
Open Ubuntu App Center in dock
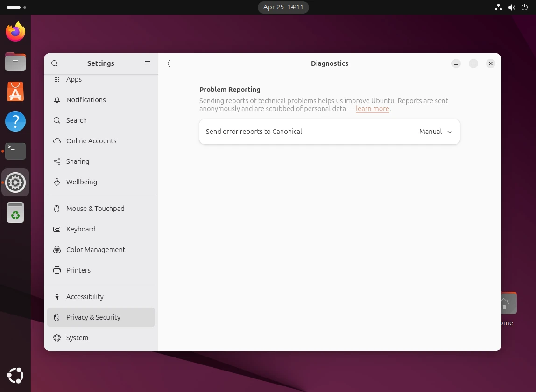(x=15, y=91)
